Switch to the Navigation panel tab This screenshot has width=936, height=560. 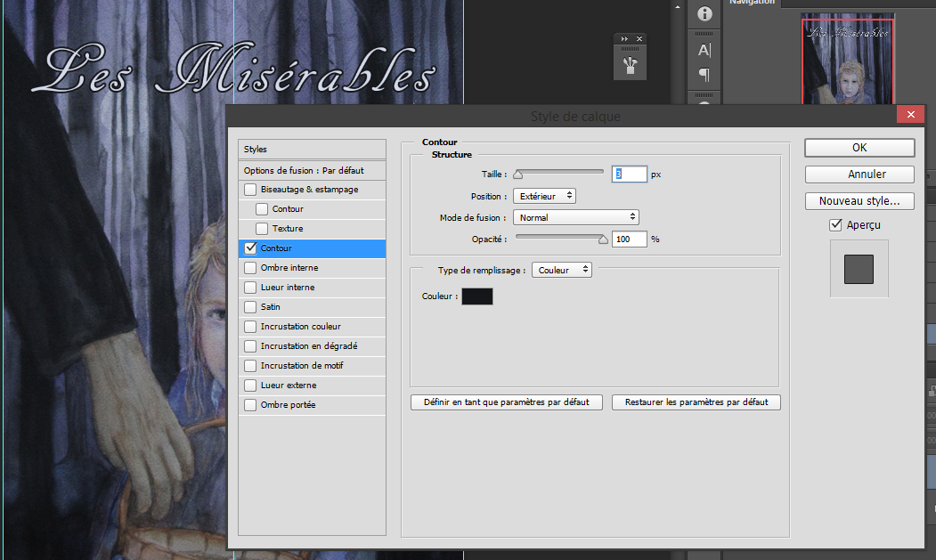(753, 4)
